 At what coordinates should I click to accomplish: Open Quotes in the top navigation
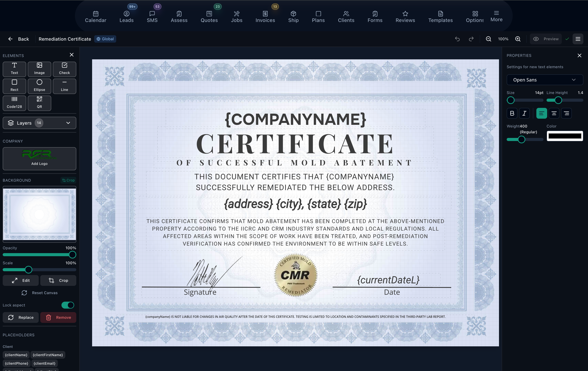point(209,17)
